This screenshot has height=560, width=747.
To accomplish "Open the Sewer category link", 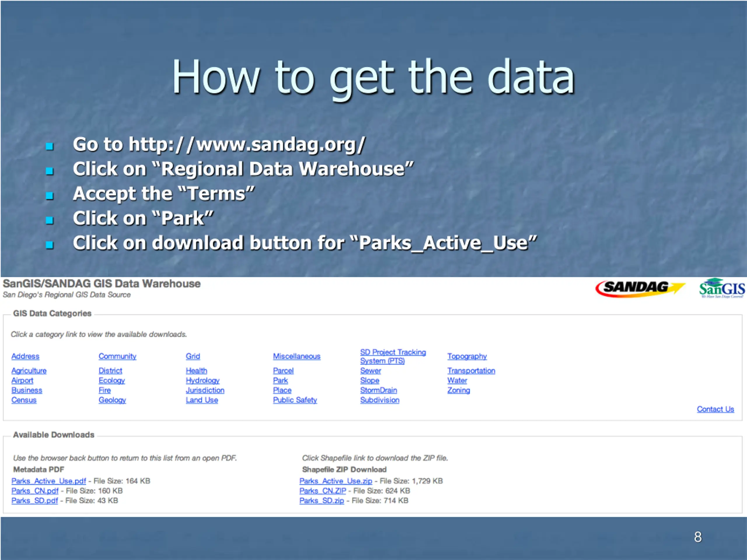I will pos(371,371).
